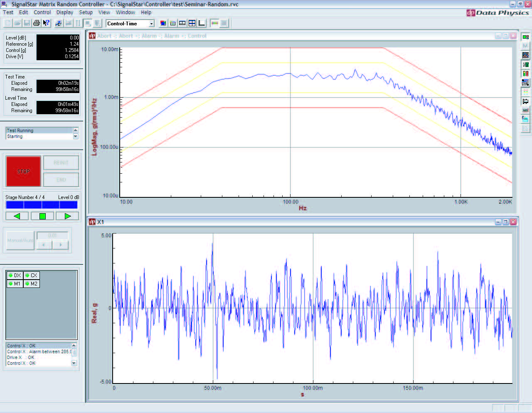Click the up-down arrows toolbar icon
The image size is (532, 413).
pyautogui.click(x=78, y=23)
